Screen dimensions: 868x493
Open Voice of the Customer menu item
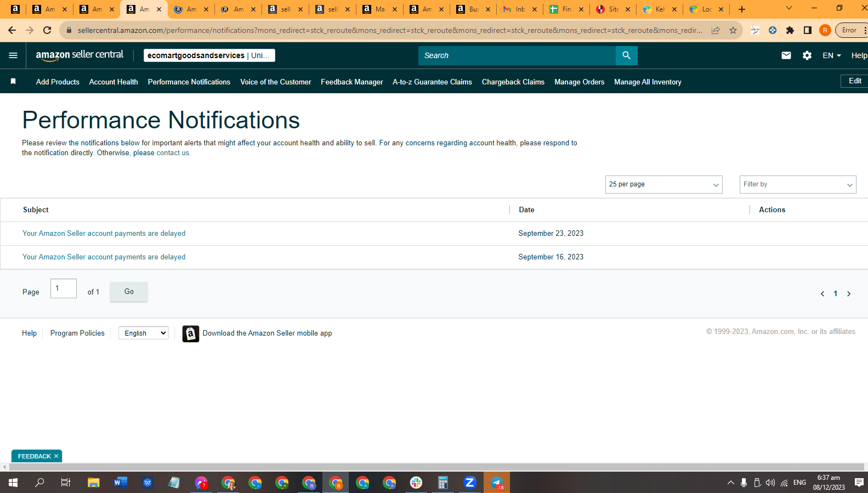click(x=276, y=82)
